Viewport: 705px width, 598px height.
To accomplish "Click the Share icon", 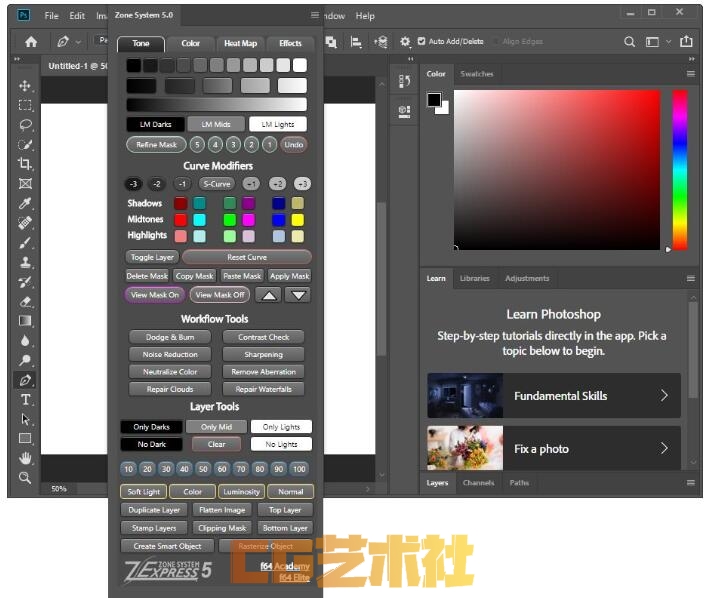I will [x=686, y=41].
